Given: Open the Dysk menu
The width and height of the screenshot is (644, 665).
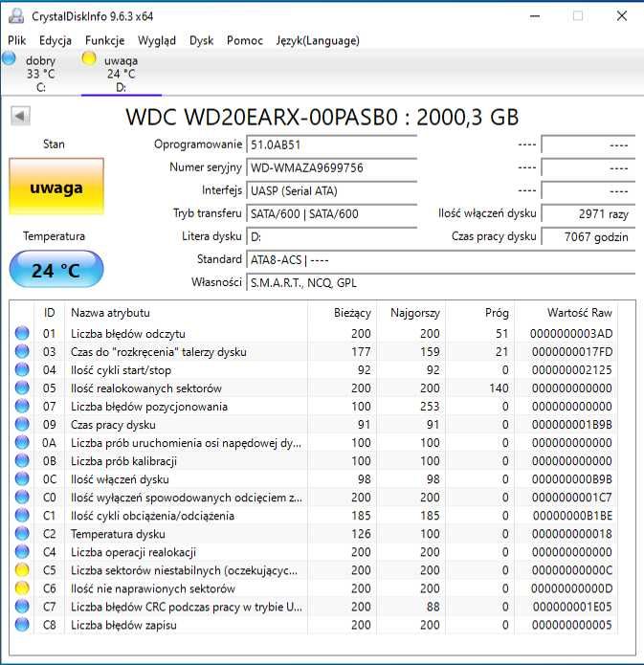Looking at the screenshot, I should click(201, 40).
